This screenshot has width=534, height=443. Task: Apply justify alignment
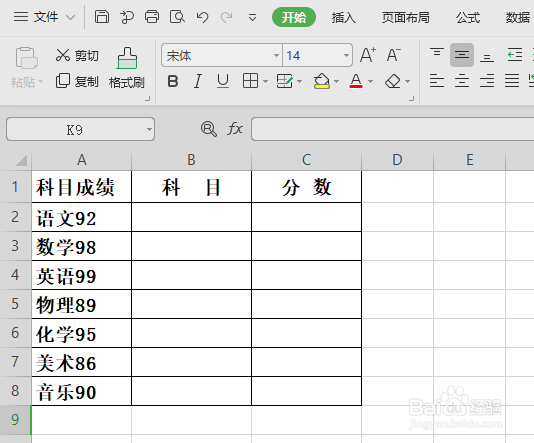pos(512,81)
